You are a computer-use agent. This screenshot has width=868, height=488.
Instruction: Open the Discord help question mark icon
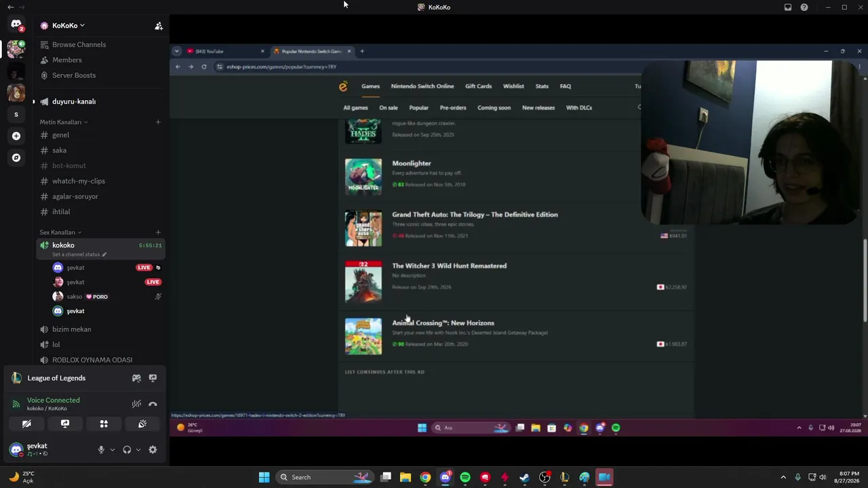[804, 7]
